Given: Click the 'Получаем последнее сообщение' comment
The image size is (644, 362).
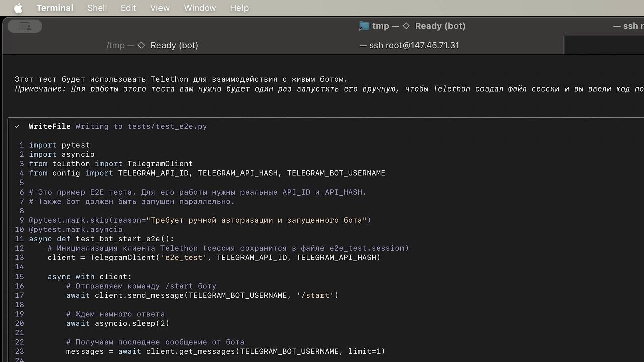Looking at the screenshot, I should [x=155, y=342].
